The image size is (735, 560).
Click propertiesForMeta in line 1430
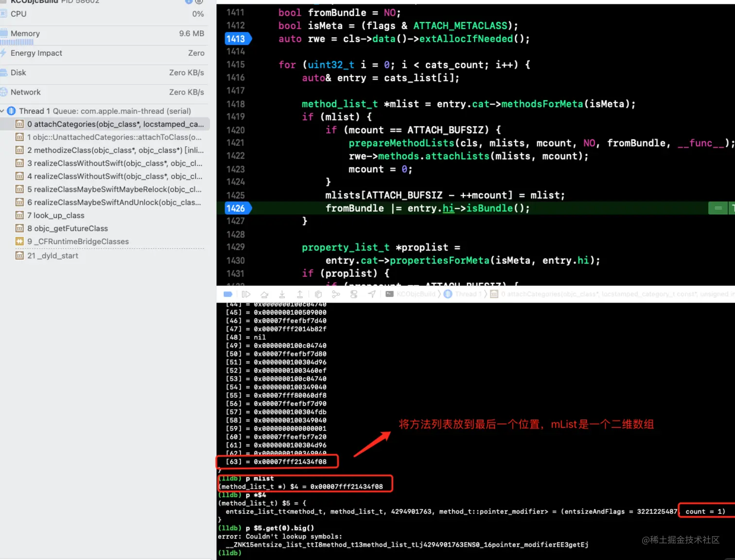(439, 260)
